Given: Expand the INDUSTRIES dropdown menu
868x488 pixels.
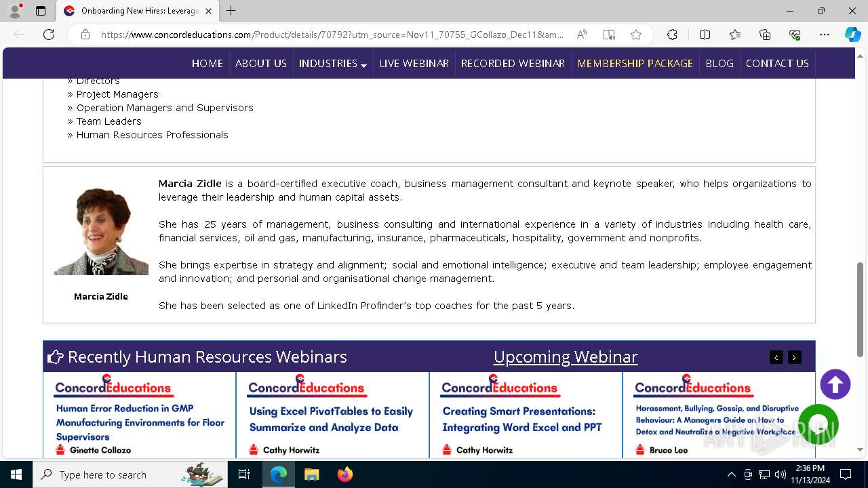Looking at the screenshot, I should [x=333, y=63].
